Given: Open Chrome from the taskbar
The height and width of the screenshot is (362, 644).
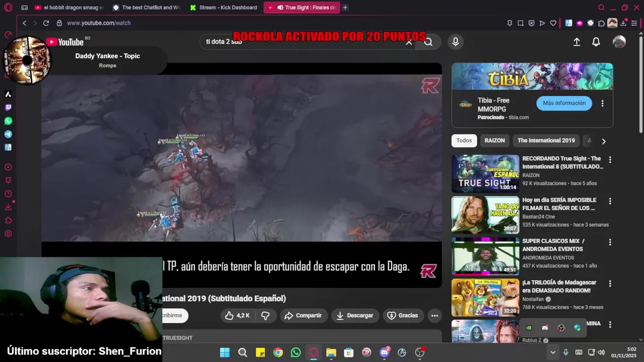Looking at the screenshot, I should pos(278,352).
